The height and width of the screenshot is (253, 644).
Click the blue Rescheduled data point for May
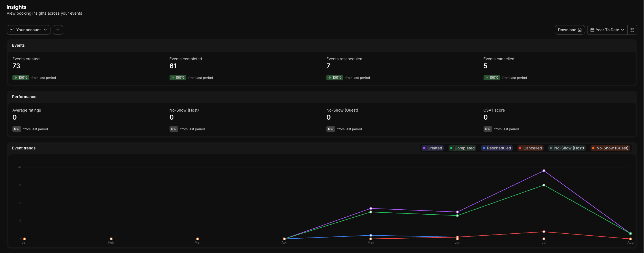pos(371,235)
